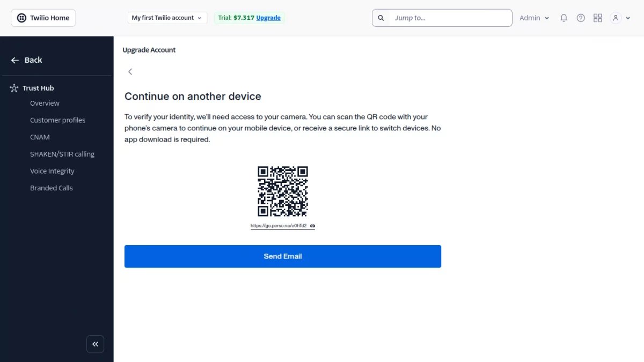This screenshot has width=644, height=362.
Task: Click the Send Email button
Action: click(x=282, y=256)
